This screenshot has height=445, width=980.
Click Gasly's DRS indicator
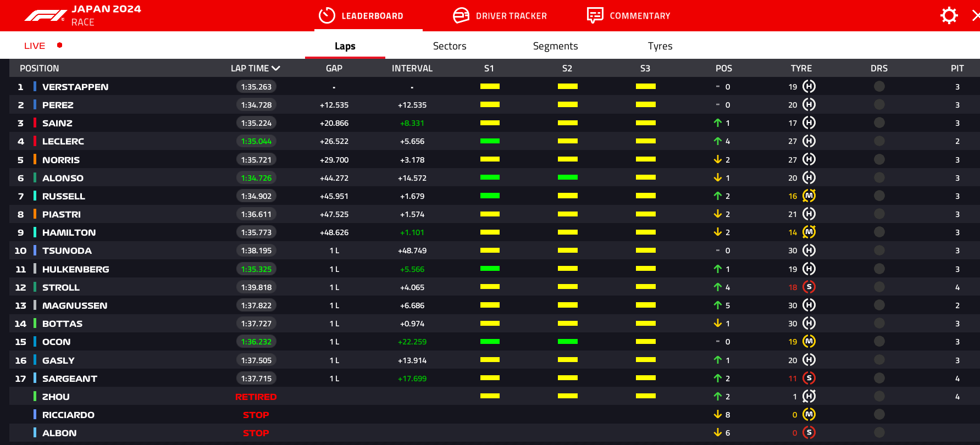coord(879,360)
